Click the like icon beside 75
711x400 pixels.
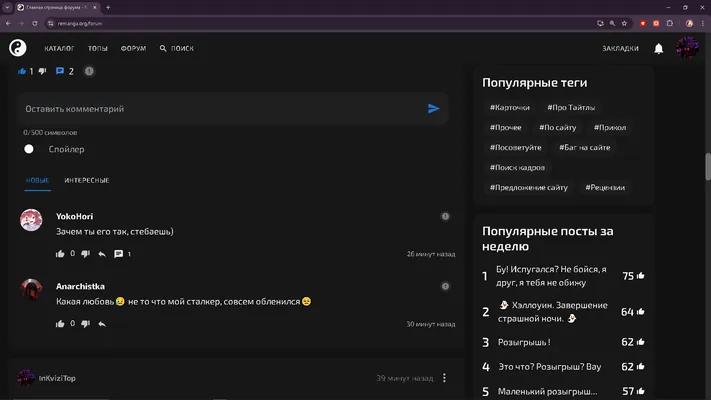click(641, 276)
